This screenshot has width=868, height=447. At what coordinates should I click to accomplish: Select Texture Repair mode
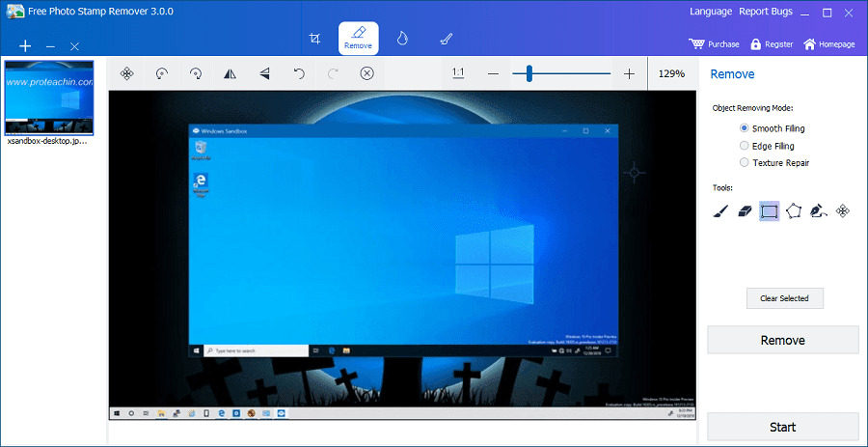pos(774,163)
